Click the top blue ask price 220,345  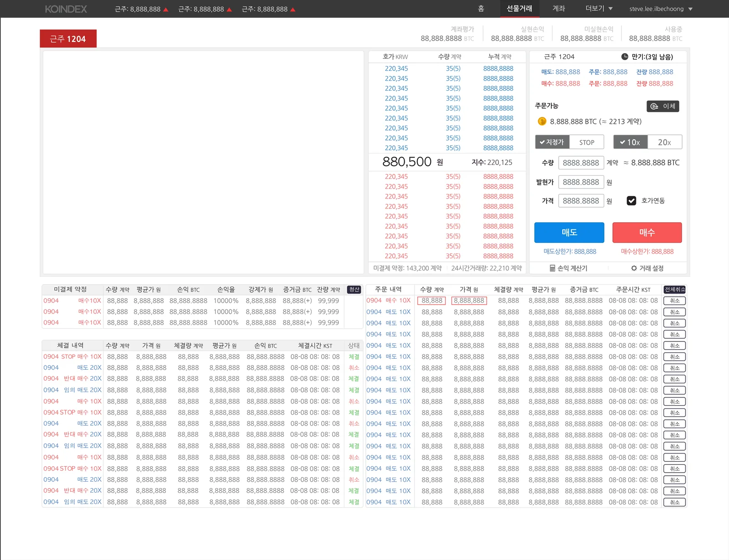(x=396, y=68)
